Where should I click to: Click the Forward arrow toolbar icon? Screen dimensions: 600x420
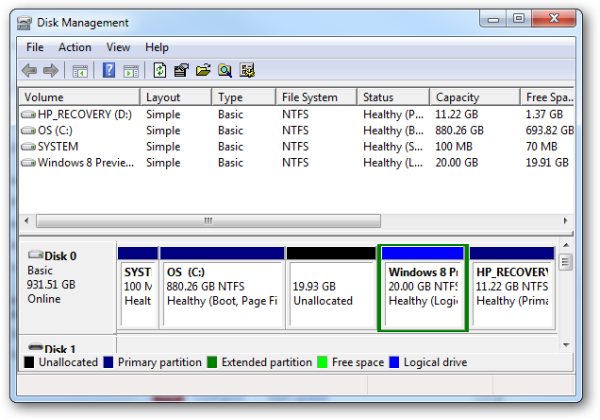pyautogui.click(x=51, y=70)
